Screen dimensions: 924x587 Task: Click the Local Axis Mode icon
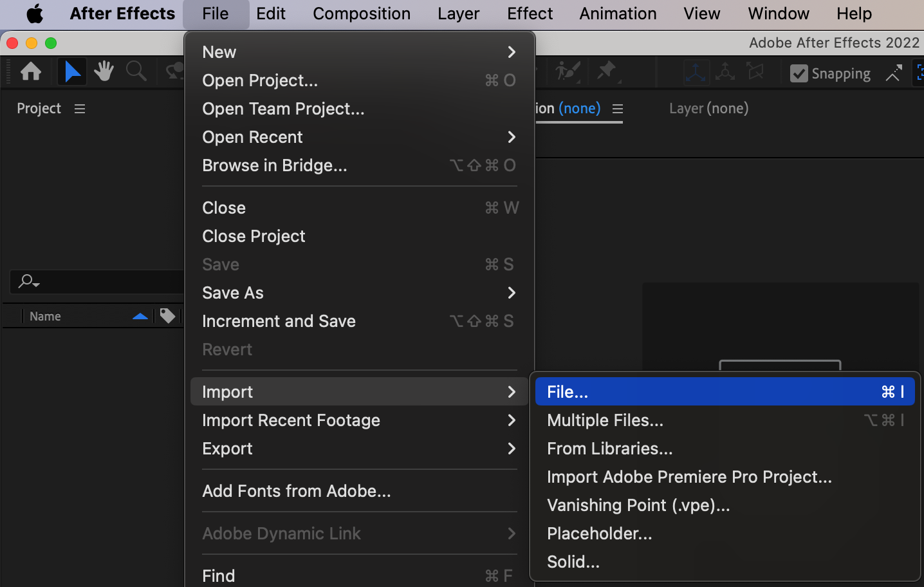(x=696, y=72)
